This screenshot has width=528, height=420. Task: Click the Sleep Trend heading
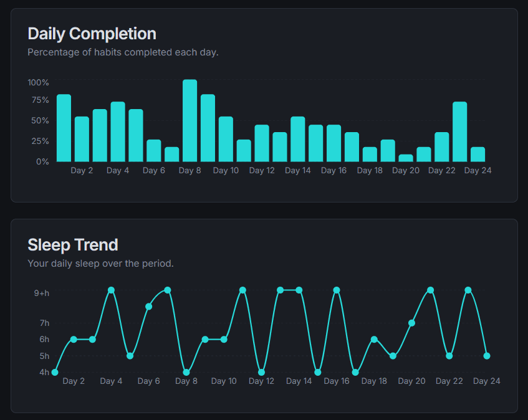(73, 245)
